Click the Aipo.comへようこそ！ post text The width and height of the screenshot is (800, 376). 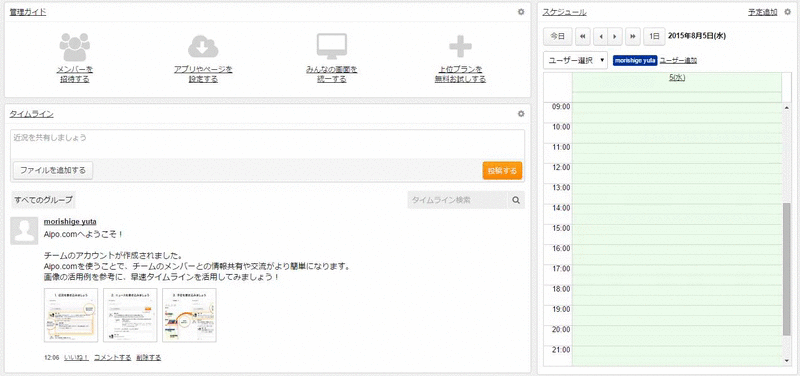pos(84,234)
